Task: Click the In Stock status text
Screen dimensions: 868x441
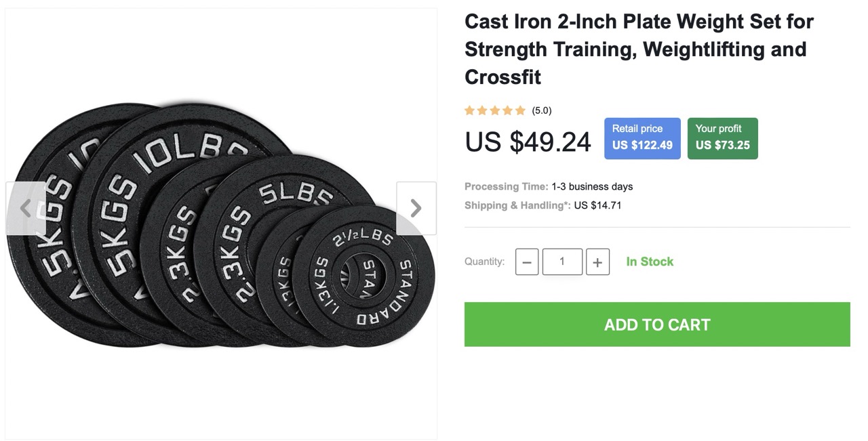Action: tap(650, 261)
